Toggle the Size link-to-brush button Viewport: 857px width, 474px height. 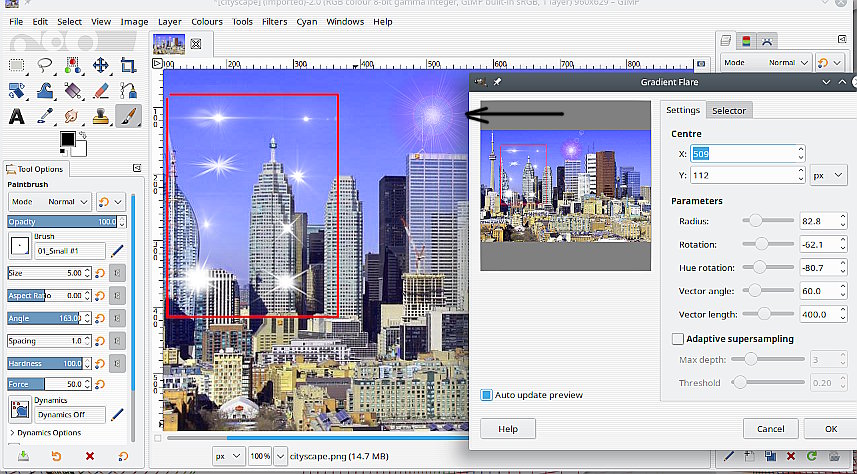[x=117, y=273]
